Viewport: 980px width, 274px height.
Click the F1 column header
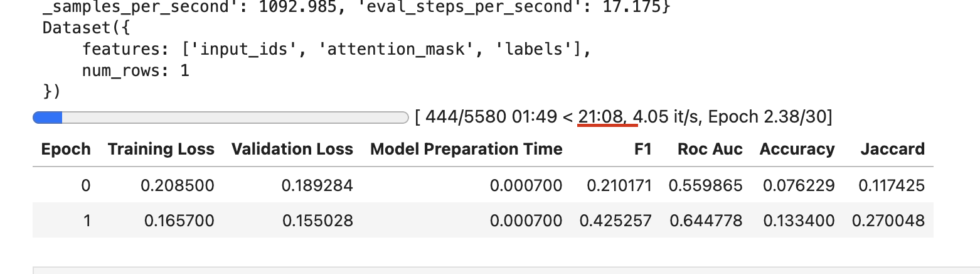643,149
